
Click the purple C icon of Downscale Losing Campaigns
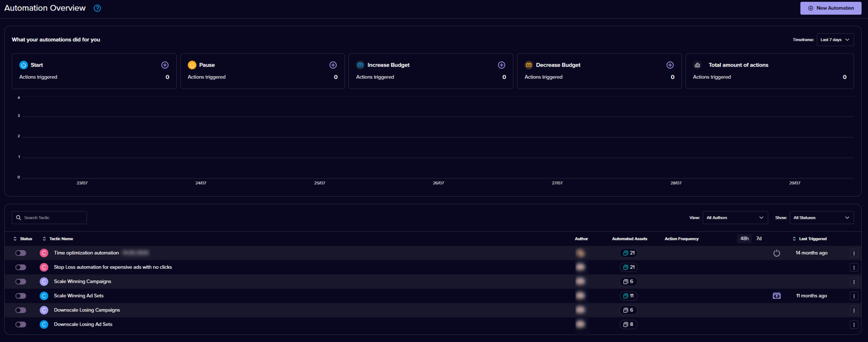coord(44,310)
